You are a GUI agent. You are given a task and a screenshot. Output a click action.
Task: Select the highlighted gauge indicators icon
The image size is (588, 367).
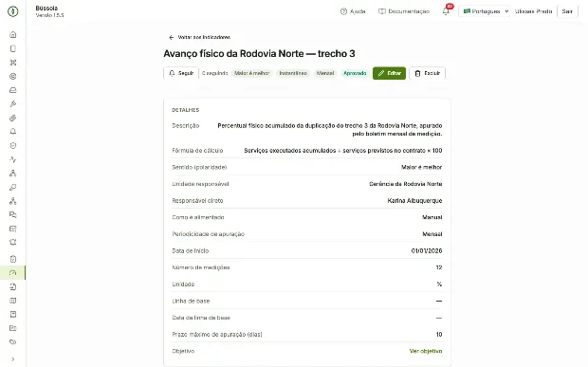click(12, 273)
